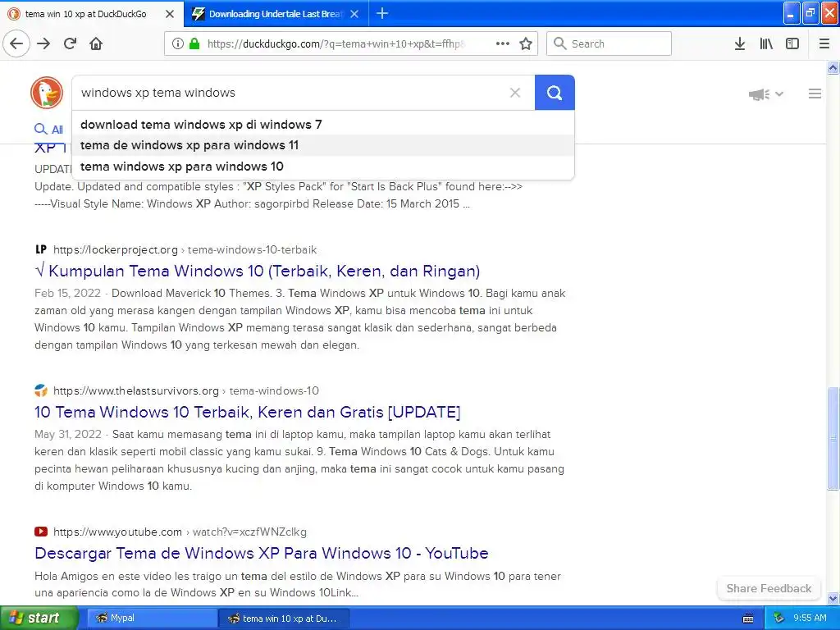Select the All results tab
This screenshot has width=840, height=630.
coord(48,129)
